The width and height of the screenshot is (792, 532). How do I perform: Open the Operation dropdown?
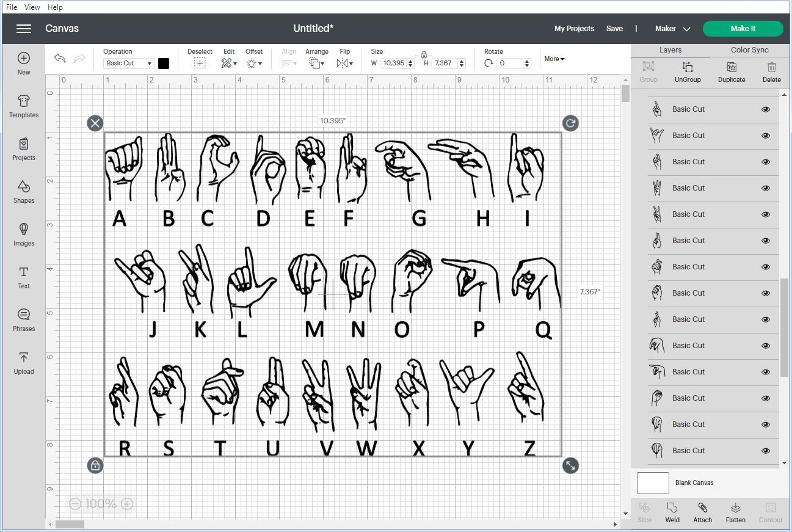(127, 63)
